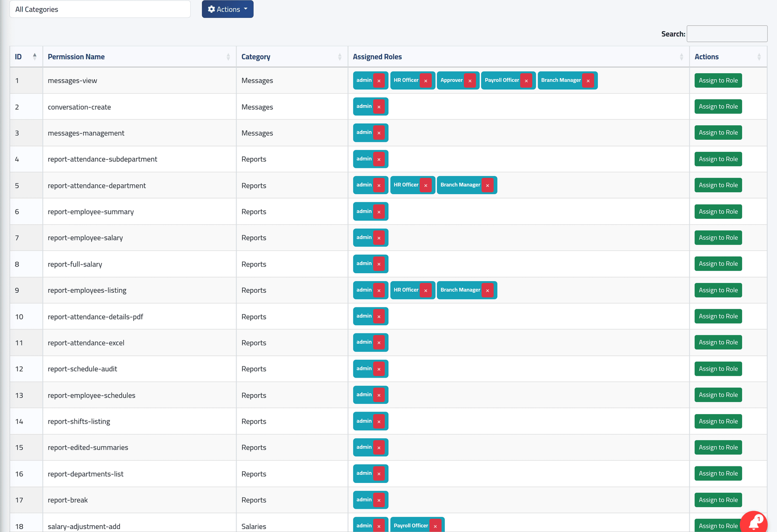Sort table by Category column

292,57
